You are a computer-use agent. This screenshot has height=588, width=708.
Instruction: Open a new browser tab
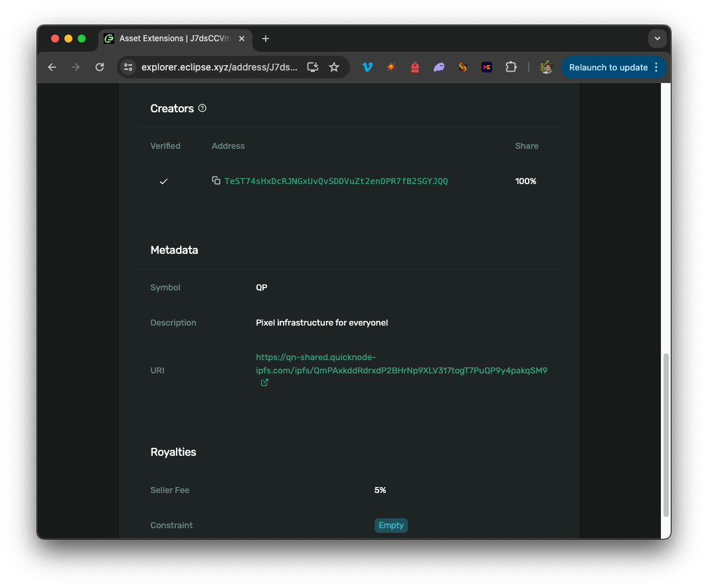point(266,39)
